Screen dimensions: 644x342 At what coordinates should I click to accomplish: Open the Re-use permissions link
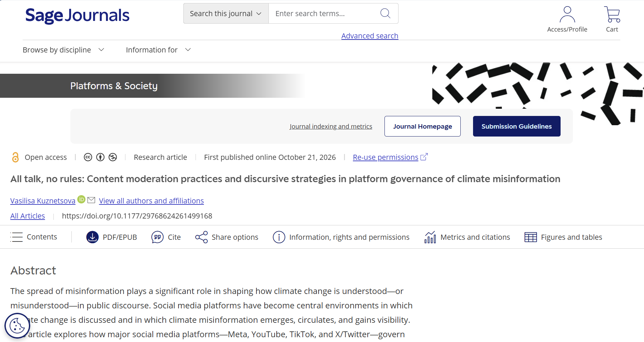[386, 157]
